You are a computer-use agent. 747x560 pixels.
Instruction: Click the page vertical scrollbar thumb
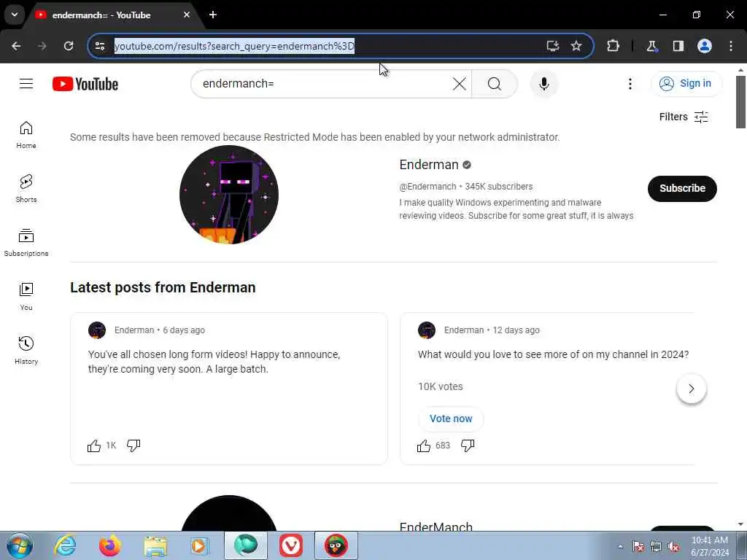coord(740,102)
